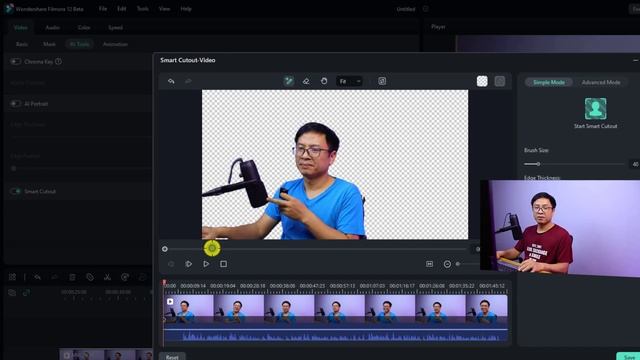Viewport: 640px width, 360px height.
Task: Click the 00:00:38 mark on ruler
Action: [282, 286]
